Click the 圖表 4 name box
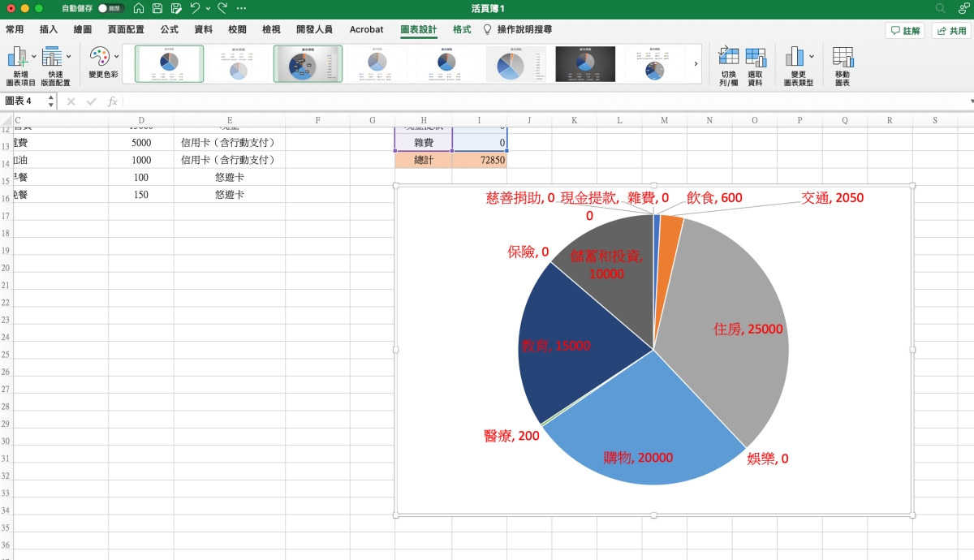Image resolution: width=974 pixels, height=560 pixels. 24,101
